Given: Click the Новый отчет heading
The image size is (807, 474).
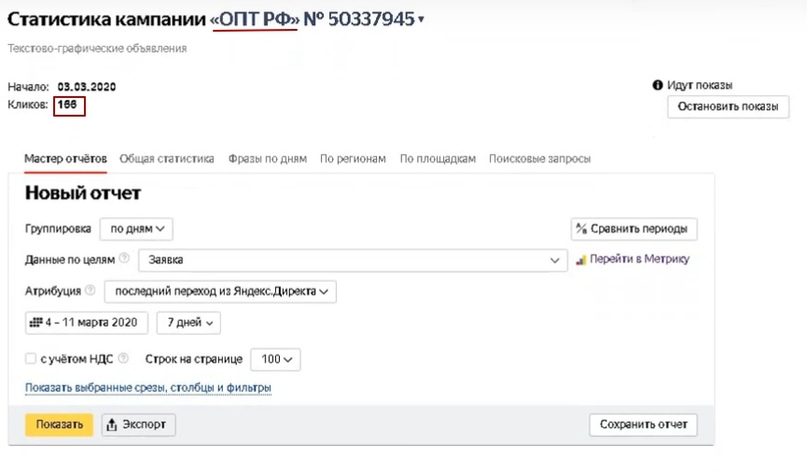Looking at the screenshot, I should [x=83, y=193].
